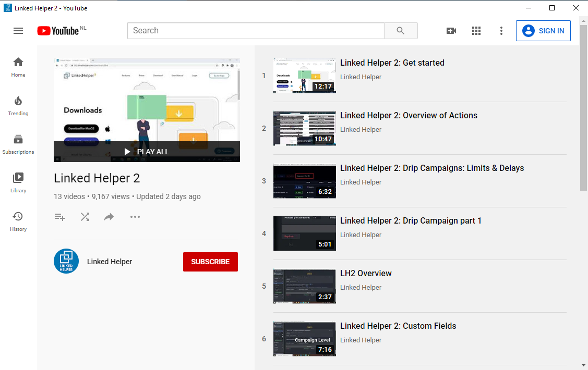
Task: Open the create video camera icon
Action: (x=451, y=31)
